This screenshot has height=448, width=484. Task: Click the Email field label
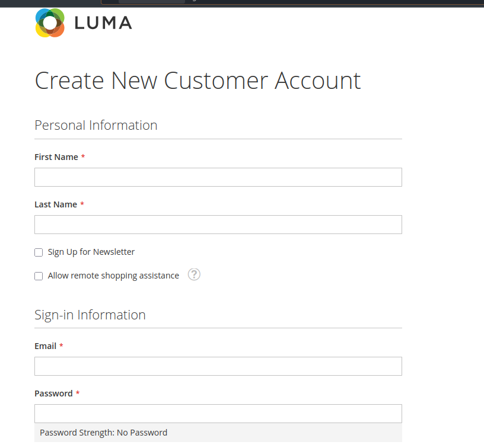tap(45, 346)
